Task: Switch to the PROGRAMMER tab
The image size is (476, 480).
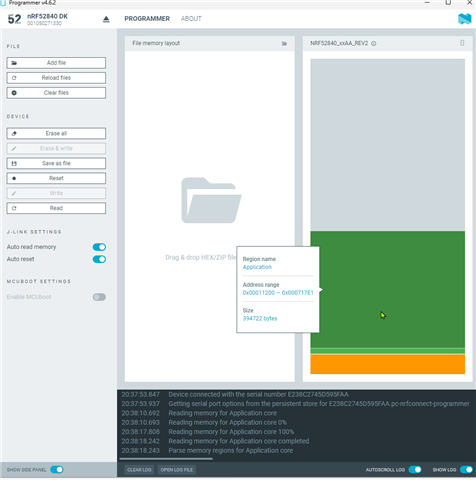Action: pyautogui.click(x=147, y=19)
